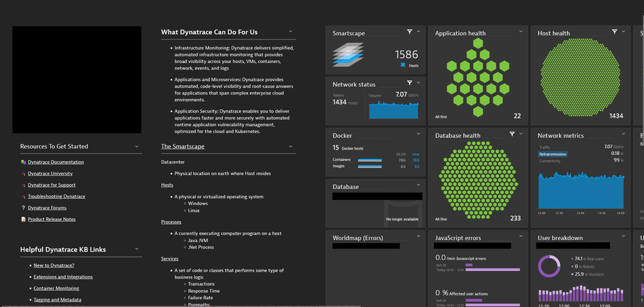Screen dimensions: 644x307
Task: Click the blue Hosts icon under 1586
Action: click(403, 65)
